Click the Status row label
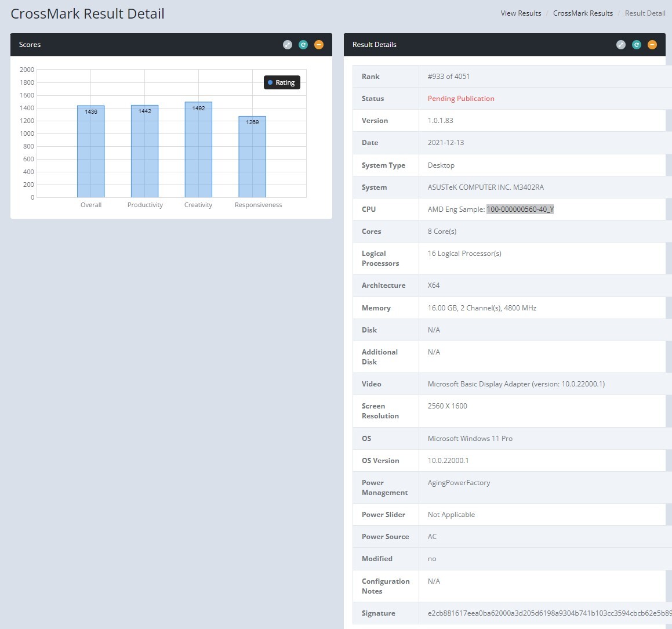Screen dimensions: 672x629 [373, 99]
